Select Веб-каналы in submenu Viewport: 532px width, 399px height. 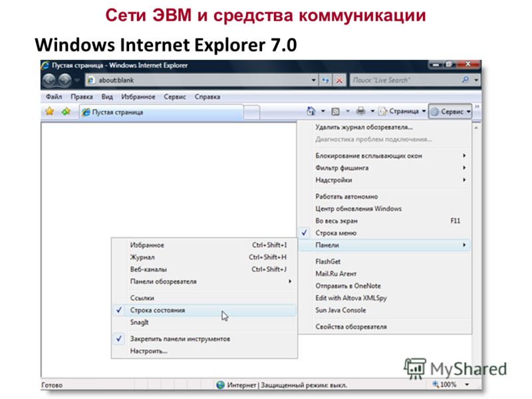(x=205, y=270)
